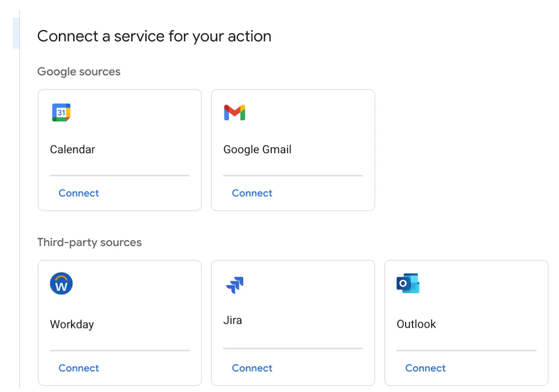Screen dimensions: 559x392
Task: Connect the Google Gmail service
Action: coord(252,193)
